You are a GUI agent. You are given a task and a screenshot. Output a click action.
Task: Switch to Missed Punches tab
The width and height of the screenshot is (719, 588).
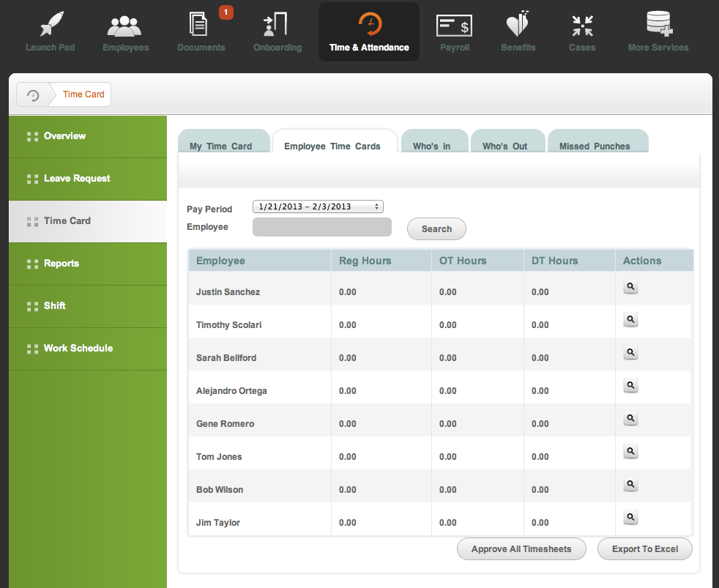[x=595, y=146]
